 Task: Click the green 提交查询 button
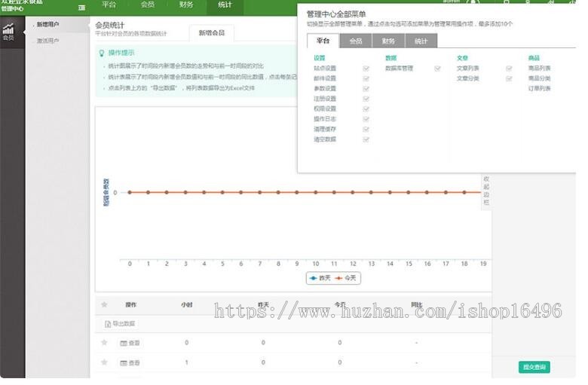(534, 367)
